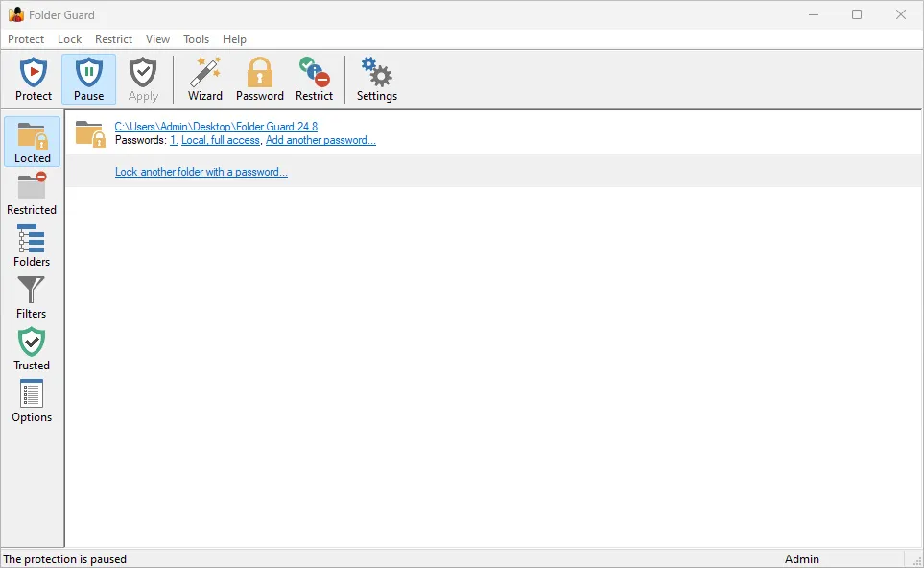Open the Lock menu
This screenshot has width=924, height=568.
coord(69,39)
